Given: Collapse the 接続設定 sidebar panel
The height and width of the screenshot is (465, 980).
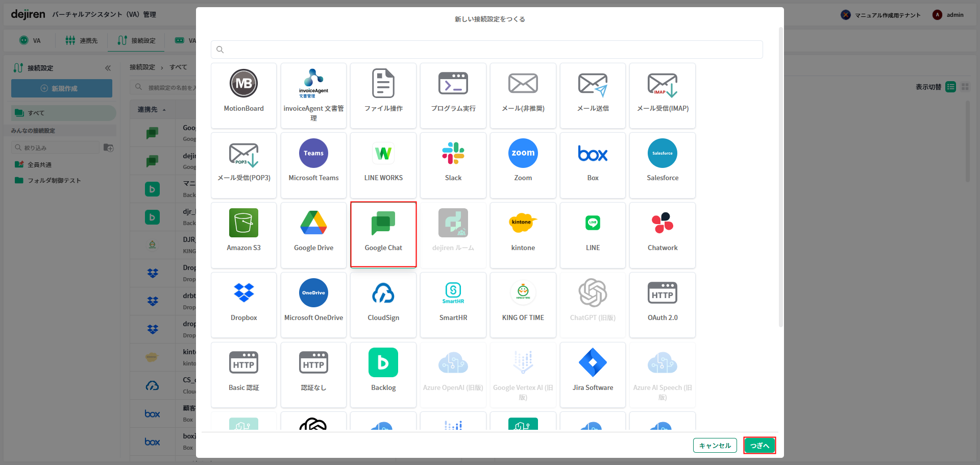Looking at the screenshot, I should 108,68.
